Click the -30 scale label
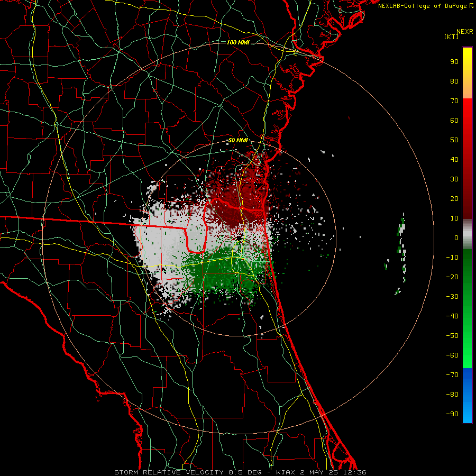 [452, 297]
